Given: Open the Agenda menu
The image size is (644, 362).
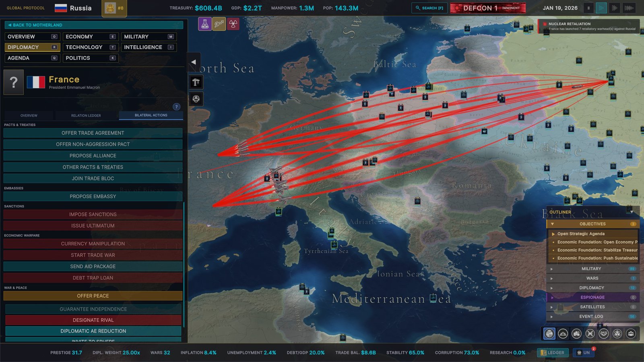Looking at the screenshot, I should click(32, 58).
